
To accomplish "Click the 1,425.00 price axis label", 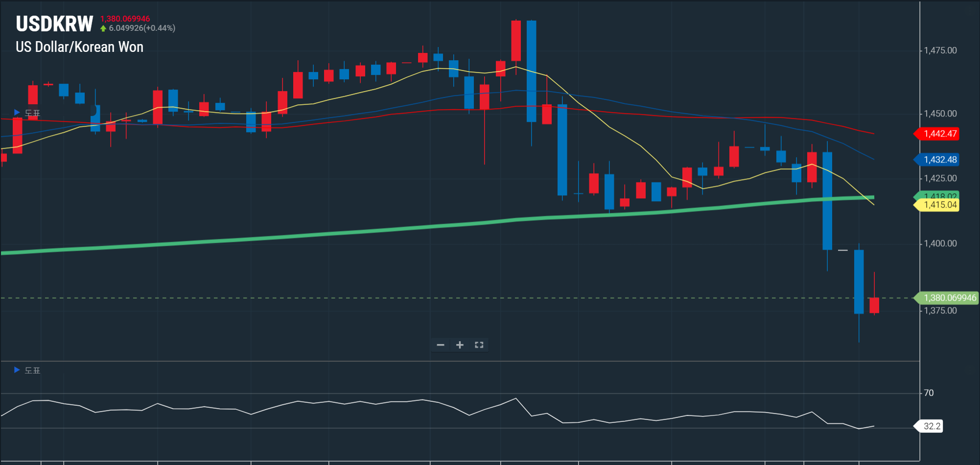I will [x=940, y=178].
